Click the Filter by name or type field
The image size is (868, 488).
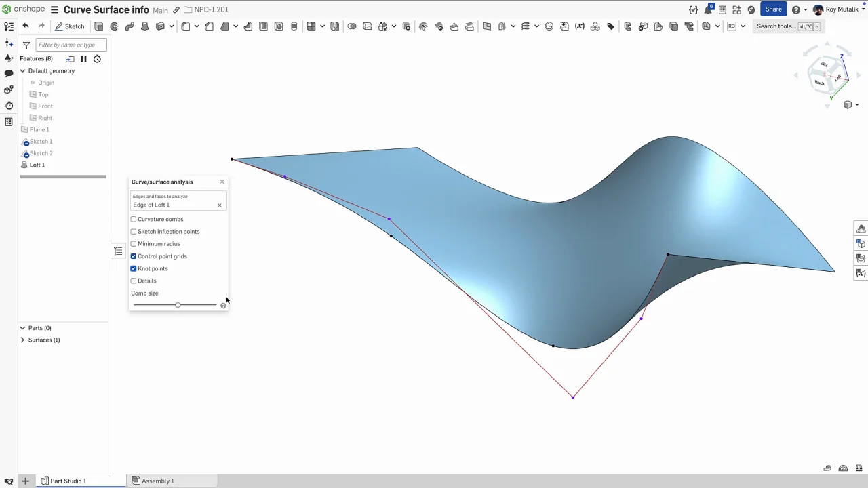tap(71, 45)
